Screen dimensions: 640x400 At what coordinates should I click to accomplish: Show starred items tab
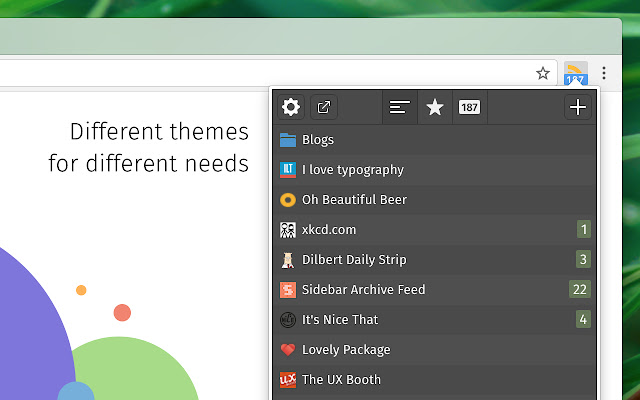[x=435, y=107]
